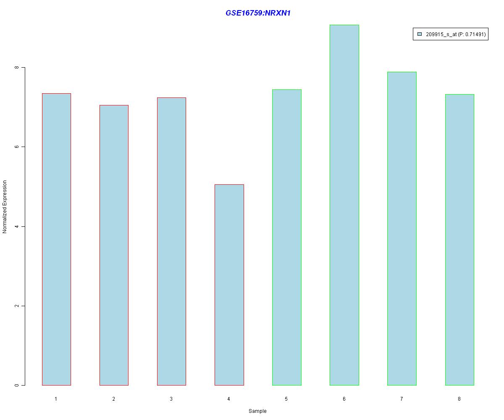Click legend text 209915_s_at (P: 0.71491)

tap(456, 34)
